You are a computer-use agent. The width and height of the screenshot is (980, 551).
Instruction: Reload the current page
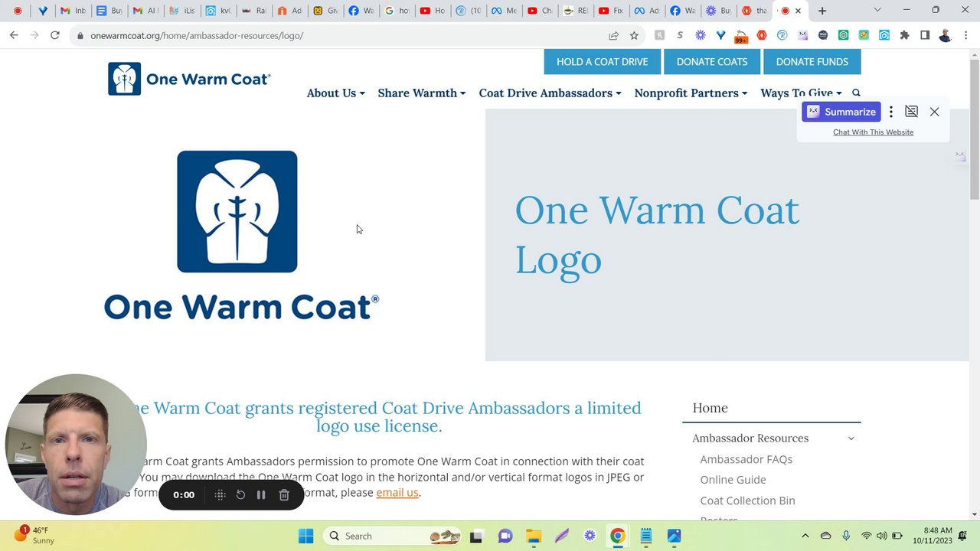click(55, 35)
